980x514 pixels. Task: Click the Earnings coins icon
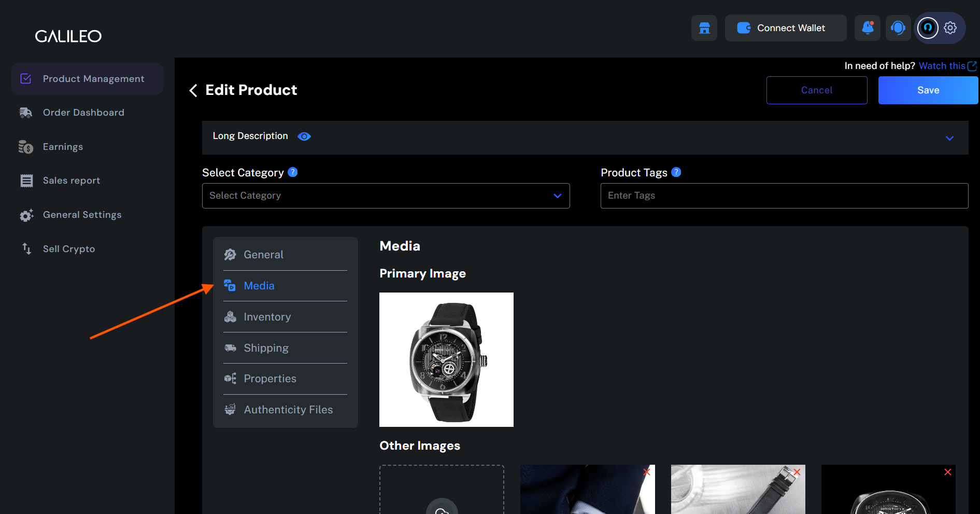pyautogui.click(x=26, y=147)
